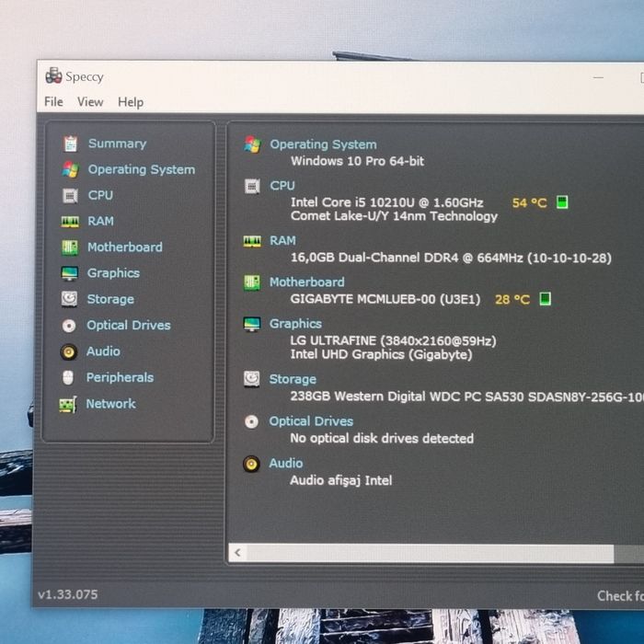Click the Motherboard icon in summary pane

pos(252,282)
